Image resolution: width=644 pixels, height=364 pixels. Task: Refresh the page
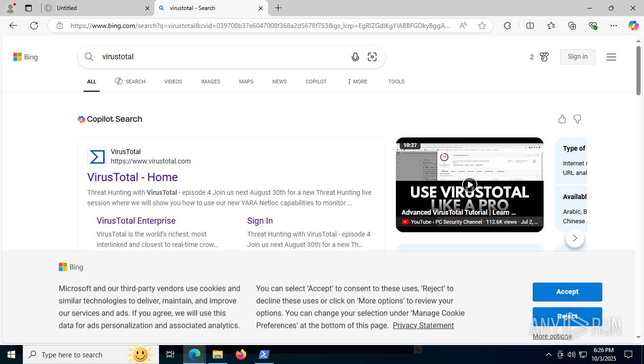pos(34,26)
